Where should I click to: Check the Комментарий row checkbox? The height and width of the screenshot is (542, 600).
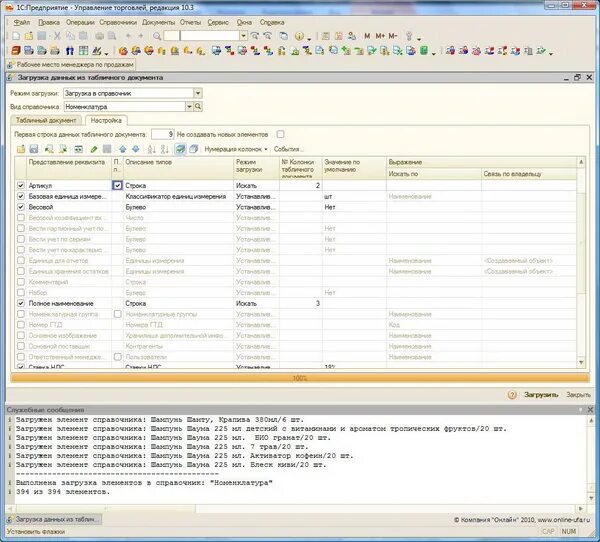pos(21,282)
